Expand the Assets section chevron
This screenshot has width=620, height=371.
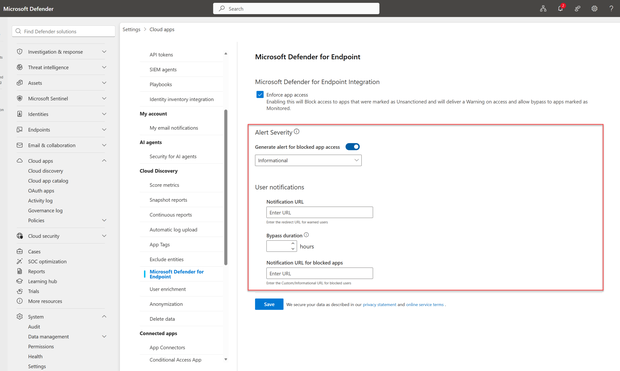click(x=104, y=83)
